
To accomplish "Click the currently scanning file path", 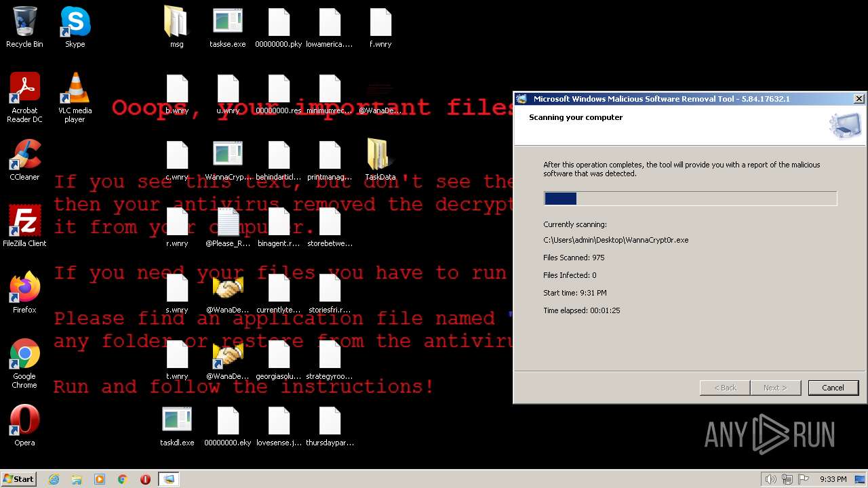I will [x=616, y=240].
